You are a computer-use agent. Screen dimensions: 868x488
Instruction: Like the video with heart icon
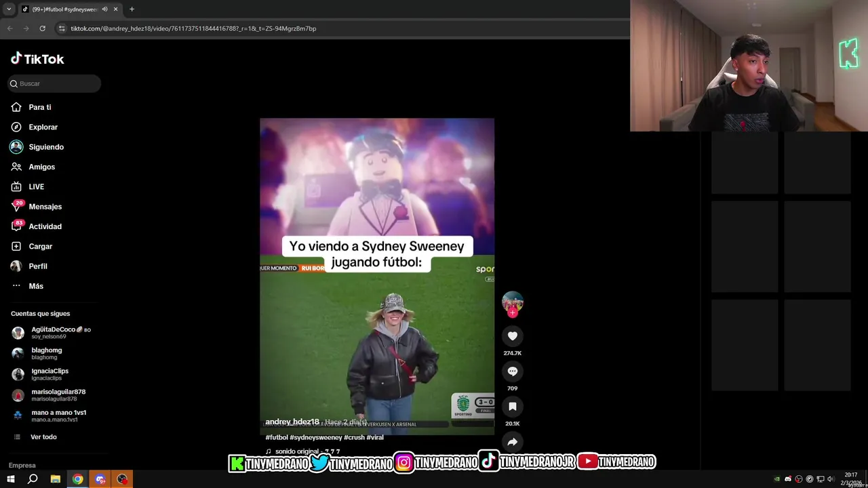513,335
